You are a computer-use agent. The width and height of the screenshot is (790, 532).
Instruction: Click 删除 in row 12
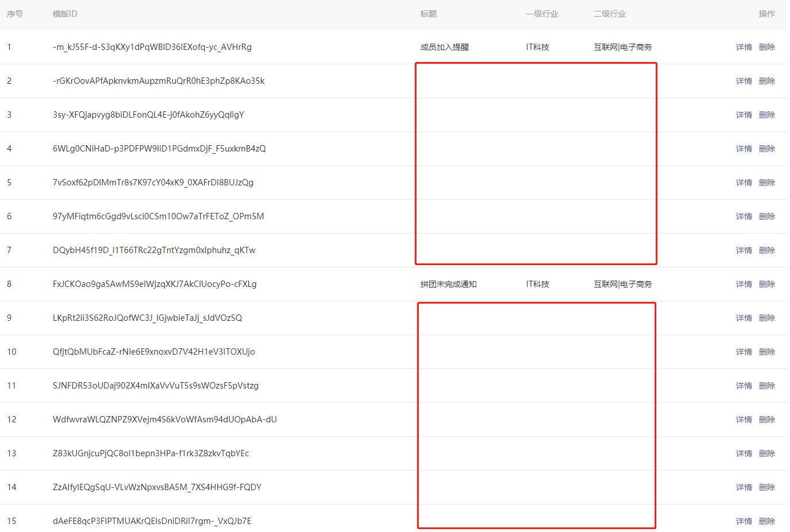click(x=766, y=420)
